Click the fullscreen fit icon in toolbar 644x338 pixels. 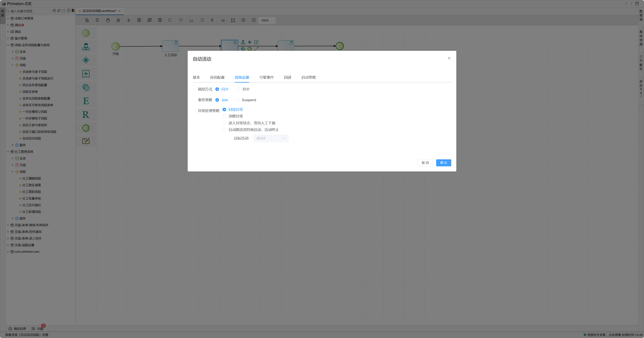click(233, 20)
